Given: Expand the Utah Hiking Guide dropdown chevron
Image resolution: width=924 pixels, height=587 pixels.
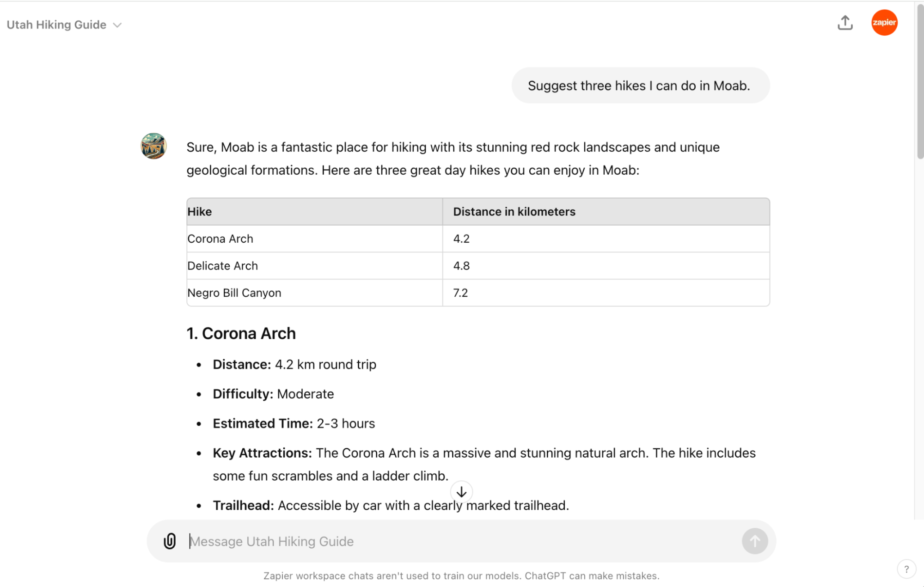Looking at the screenshot, I should tap(117, 25).
